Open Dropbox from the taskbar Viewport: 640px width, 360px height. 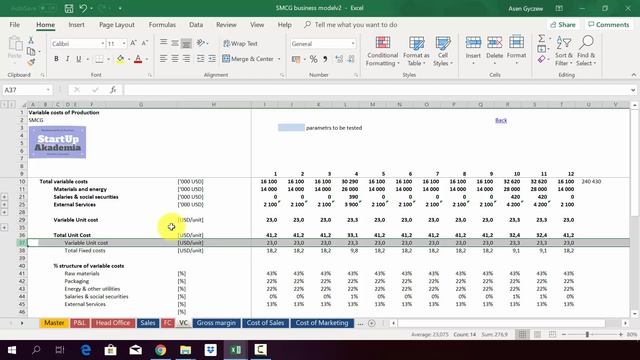(x=211, y=350)
